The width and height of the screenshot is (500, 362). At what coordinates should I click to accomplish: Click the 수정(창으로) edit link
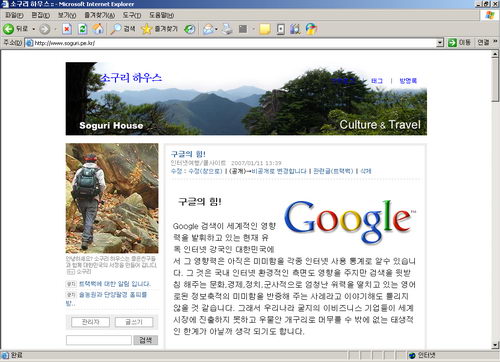pyautogui.click(x=205, y=171)
